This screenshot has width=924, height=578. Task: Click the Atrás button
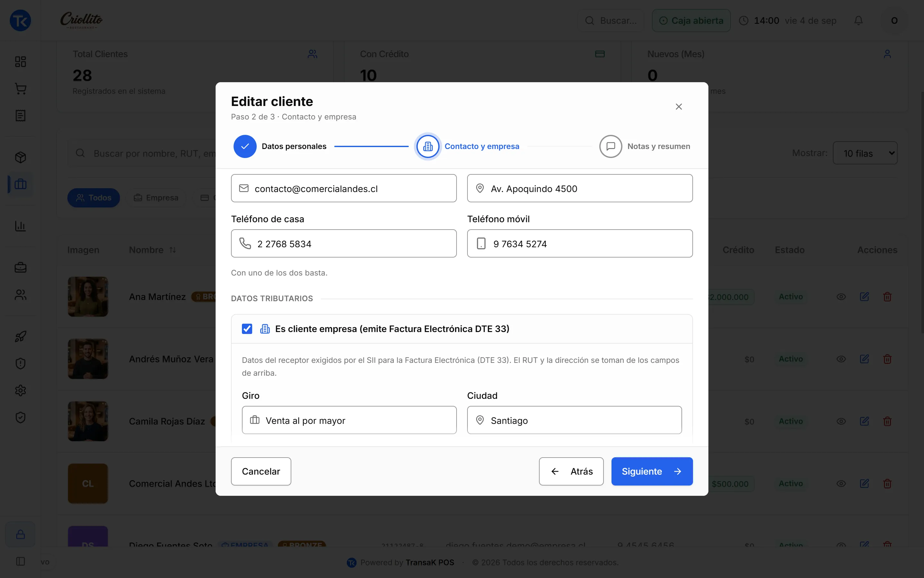(571, 471)
